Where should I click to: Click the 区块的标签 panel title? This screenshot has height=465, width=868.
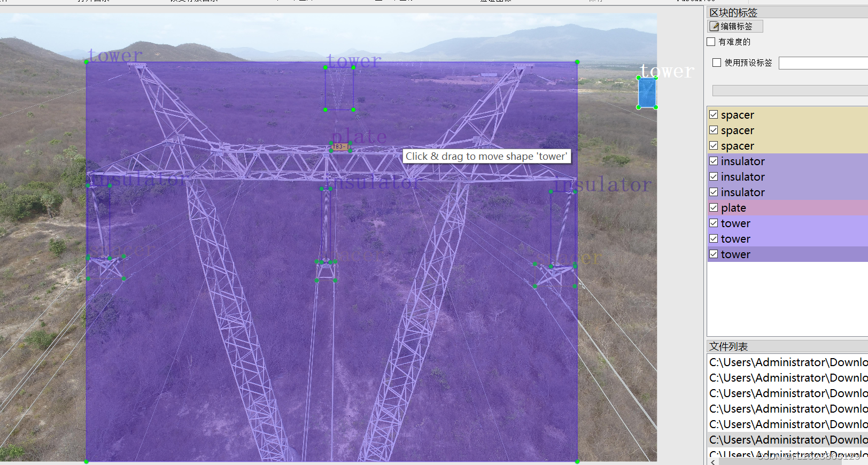pyautogui.click(x=733, y=12)
